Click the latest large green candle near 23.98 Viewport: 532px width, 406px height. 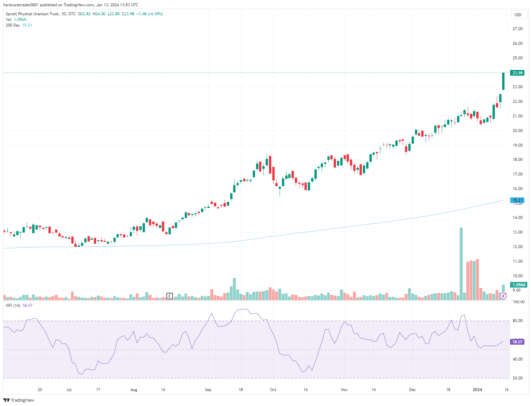point(503,81)
